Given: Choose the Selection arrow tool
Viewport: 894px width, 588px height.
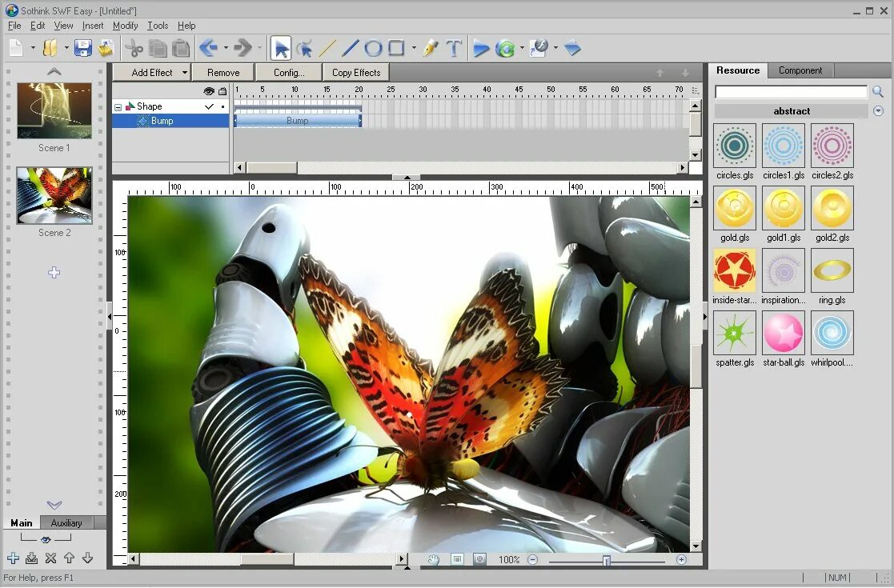Looking at the screenshot, I should (x=280, y=49).
